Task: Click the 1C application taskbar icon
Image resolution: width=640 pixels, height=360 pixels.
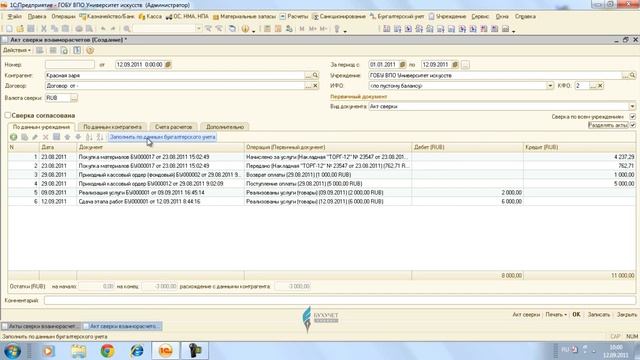Action: (165, 351)
